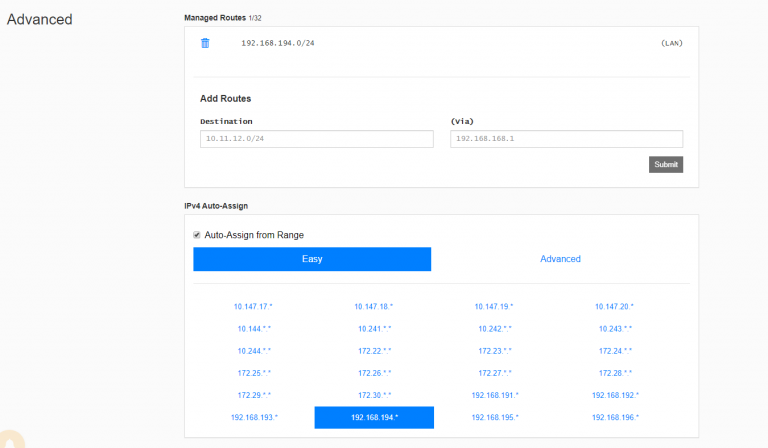
Task: Click the highlighted 192.168.194.* range
Action: coord(374,417)
